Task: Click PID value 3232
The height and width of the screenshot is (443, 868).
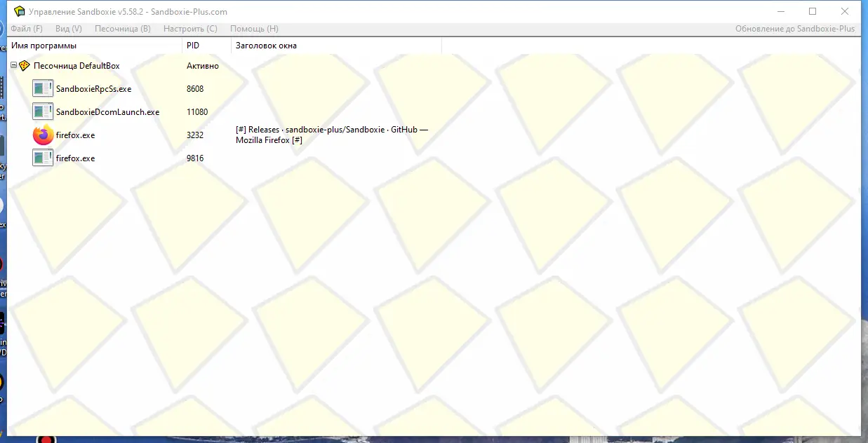Action: tap(195, 135)
